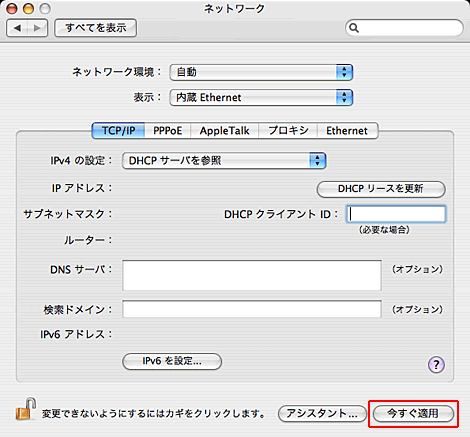Focus the DHCP クライアント ID field
470x437 pixels.
coord(396,214)
